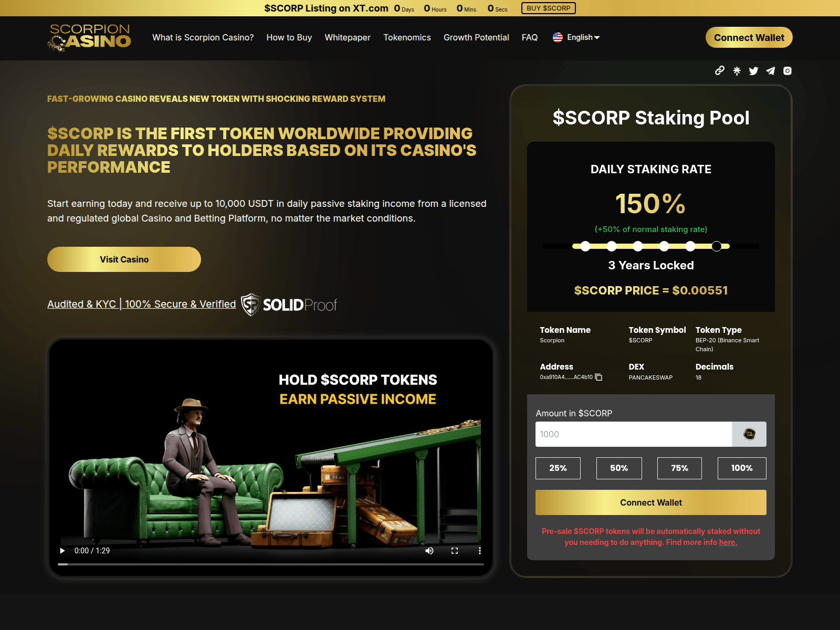Expand the English language selector

coord(576,37)
